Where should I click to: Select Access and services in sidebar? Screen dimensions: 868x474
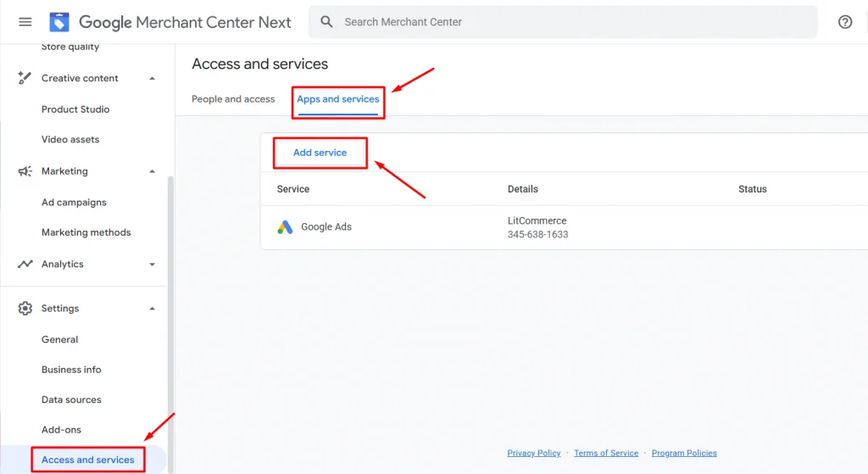(87, 460)
